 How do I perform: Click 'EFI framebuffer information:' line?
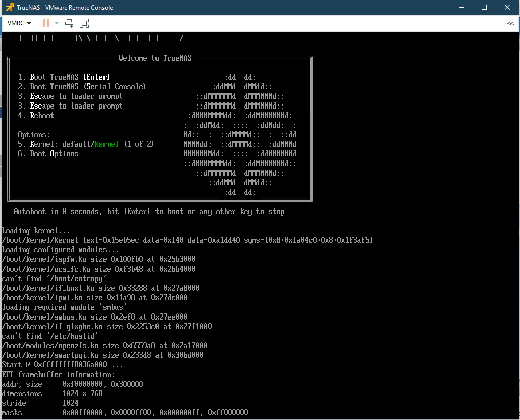click(x=58, y=375)
